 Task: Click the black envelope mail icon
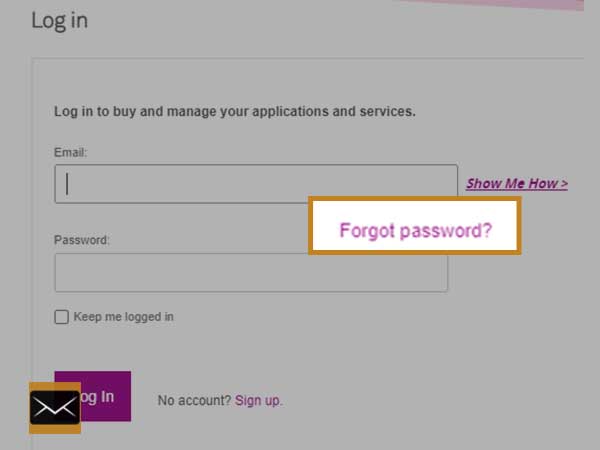point(55,408)
